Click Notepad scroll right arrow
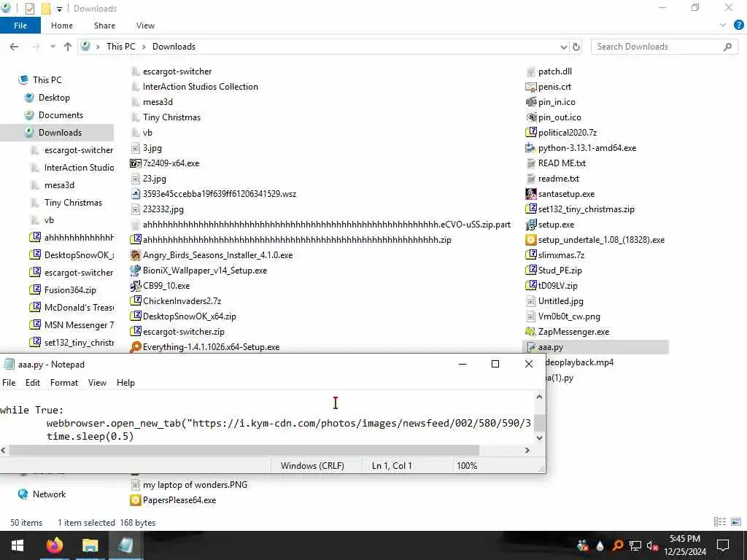 click(527, 450)
